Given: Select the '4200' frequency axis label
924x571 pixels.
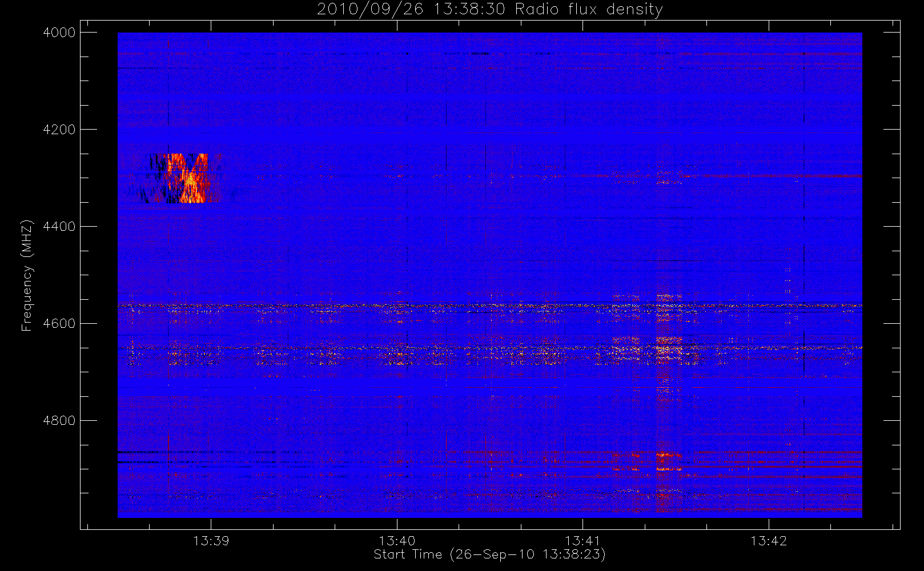Looking at the screenshot, I should click(59, 130).
